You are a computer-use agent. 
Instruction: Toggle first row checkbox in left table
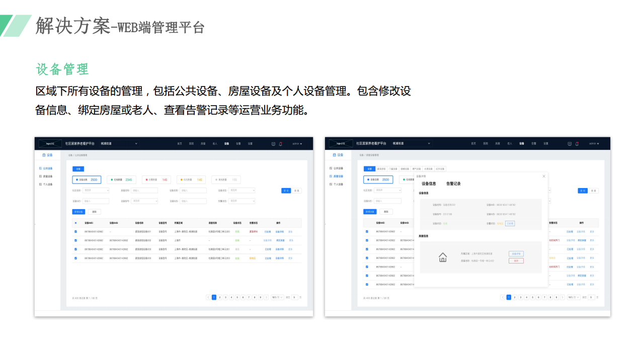[x=76, y=232]
